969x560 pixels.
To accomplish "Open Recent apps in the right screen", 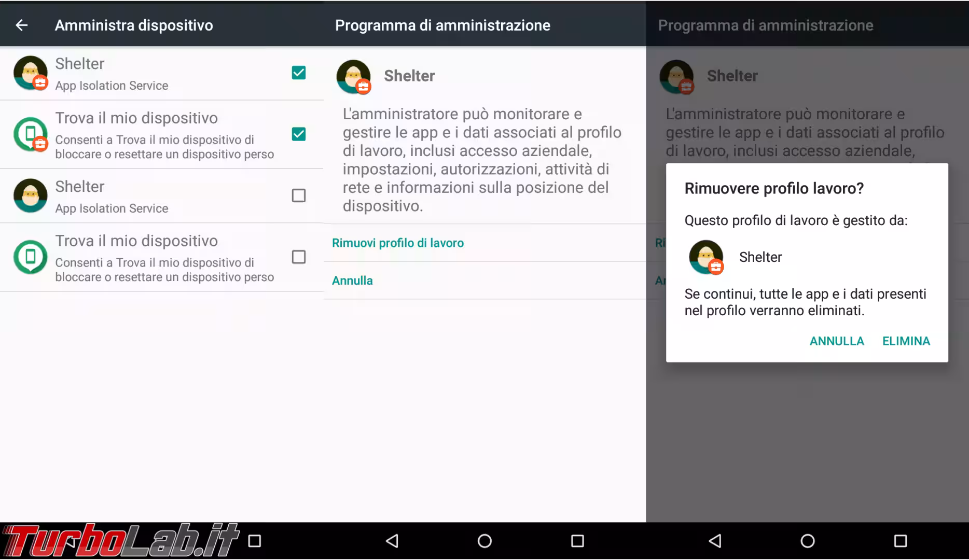I will (900, 541).
